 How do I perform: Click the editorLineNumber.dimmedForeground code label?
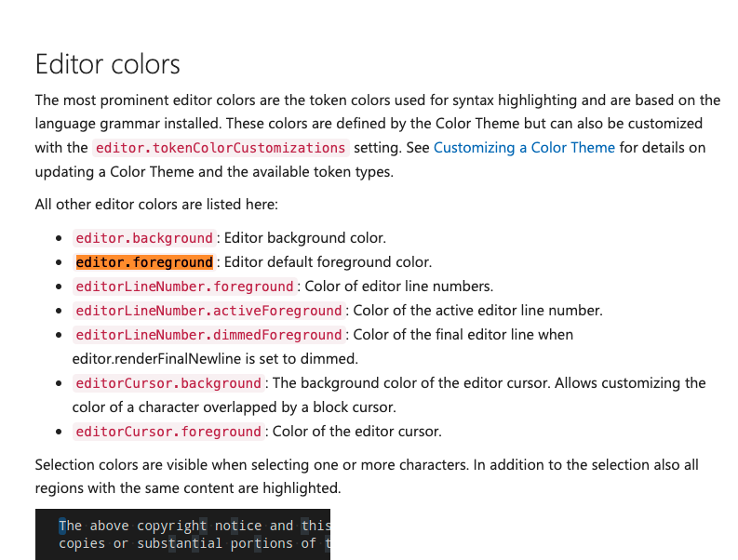208,335
